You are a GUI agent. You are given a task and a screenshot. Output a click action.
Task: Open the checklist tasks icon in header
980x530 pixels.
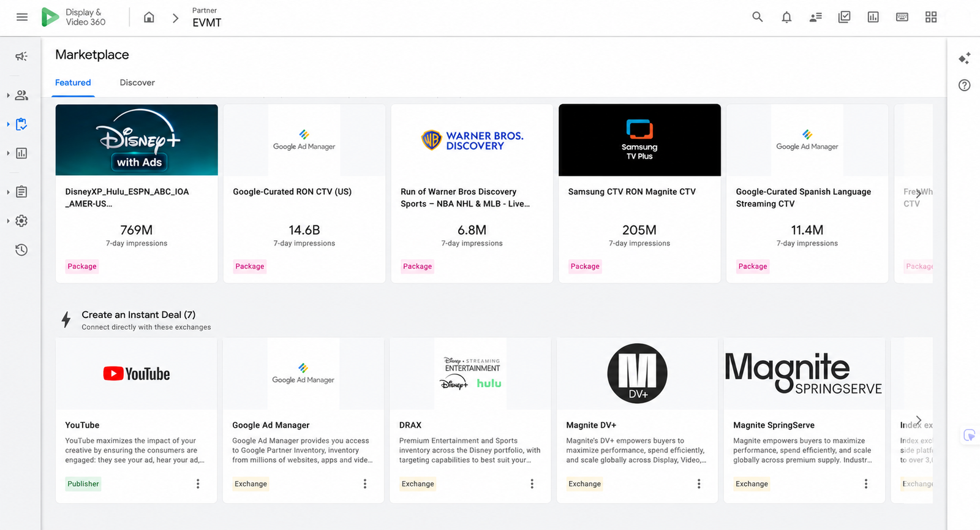(x=845, y=17)
